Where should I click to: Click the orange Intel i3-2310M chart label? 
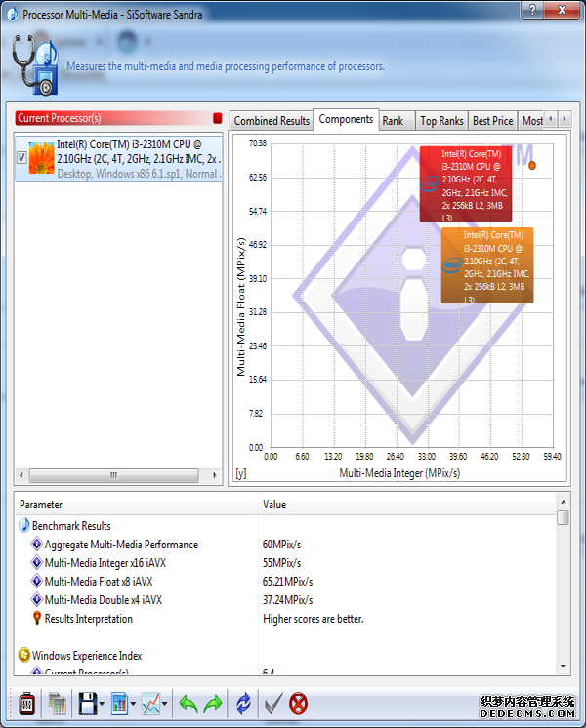(x=487, y=265)
